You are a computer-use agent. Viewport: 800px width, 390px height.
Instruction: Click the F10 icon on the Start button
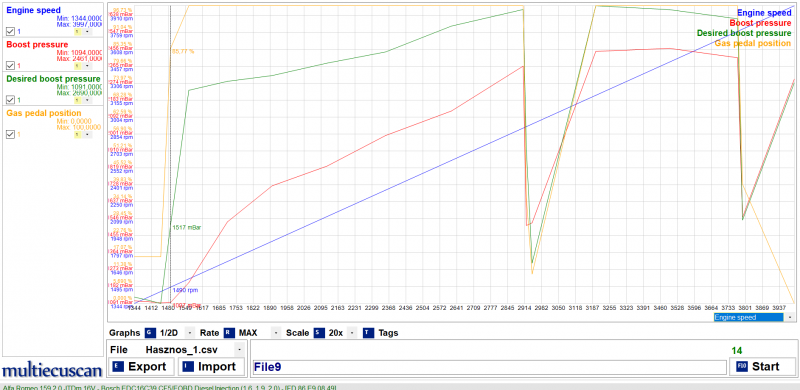(x=742, y=367)
